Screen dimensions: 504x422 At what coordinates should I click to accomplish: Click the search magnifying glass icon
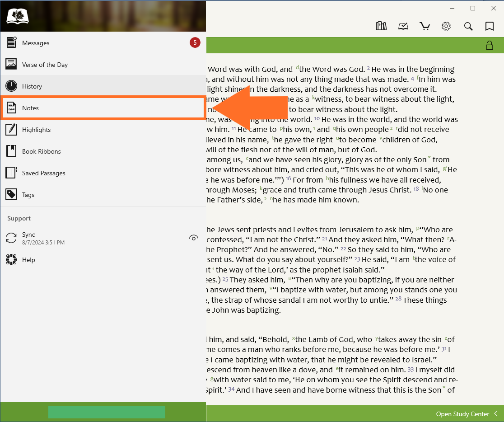click(468, 26)
